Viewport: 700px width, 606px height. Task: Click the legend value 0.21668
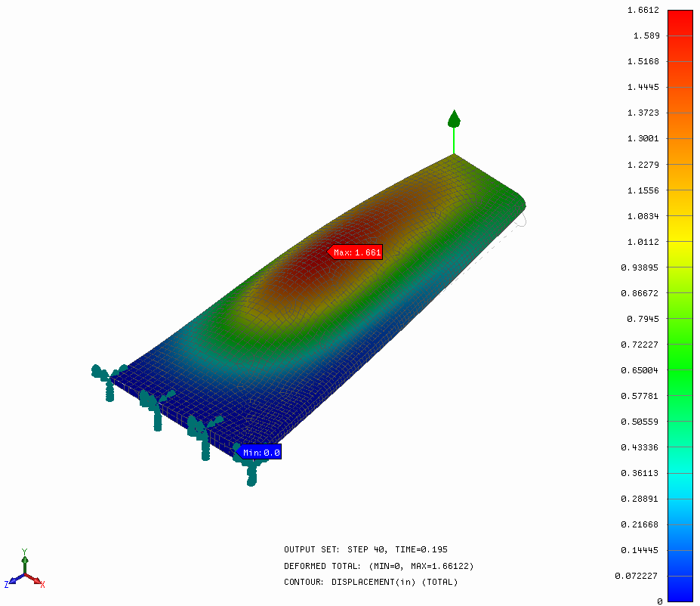(x=640, y=524)
